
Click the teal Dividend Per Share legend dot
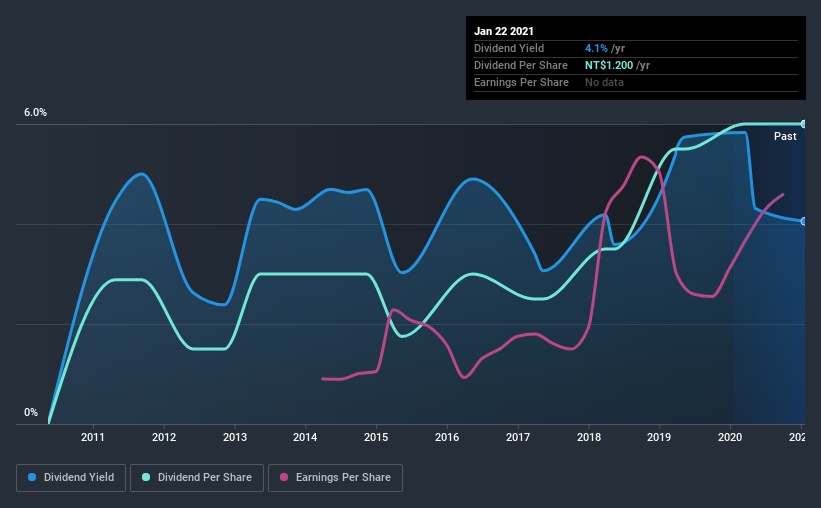[x=146, y=477]
